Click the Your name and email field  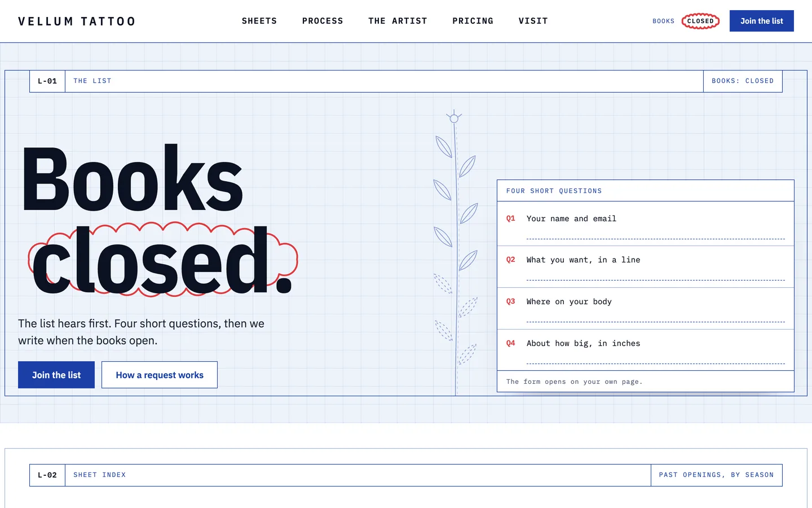pyautogui.click(x=646, y=224)
